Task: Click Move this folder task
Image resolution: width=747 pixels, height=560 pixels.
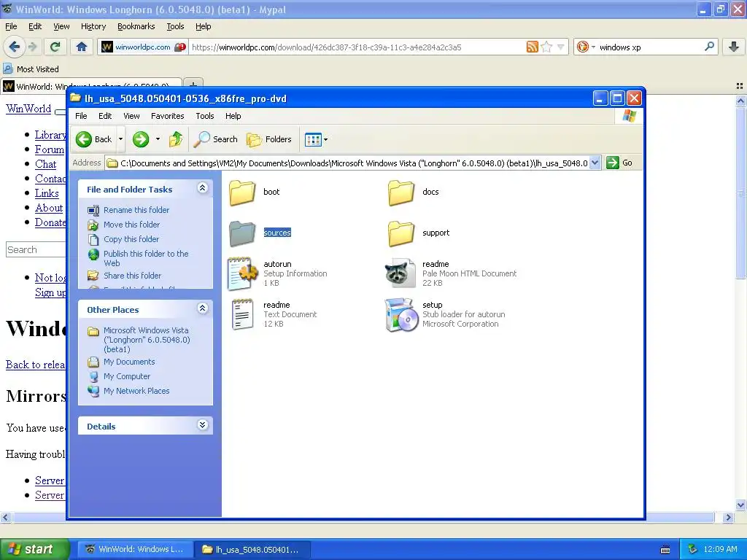Action: pyautogui.click(x=131, y=225)
